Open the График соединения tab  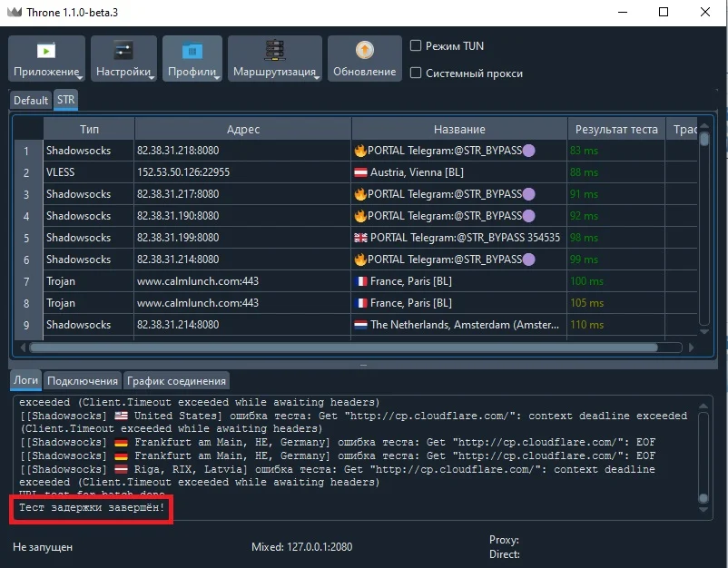click(x=176, y=381)
